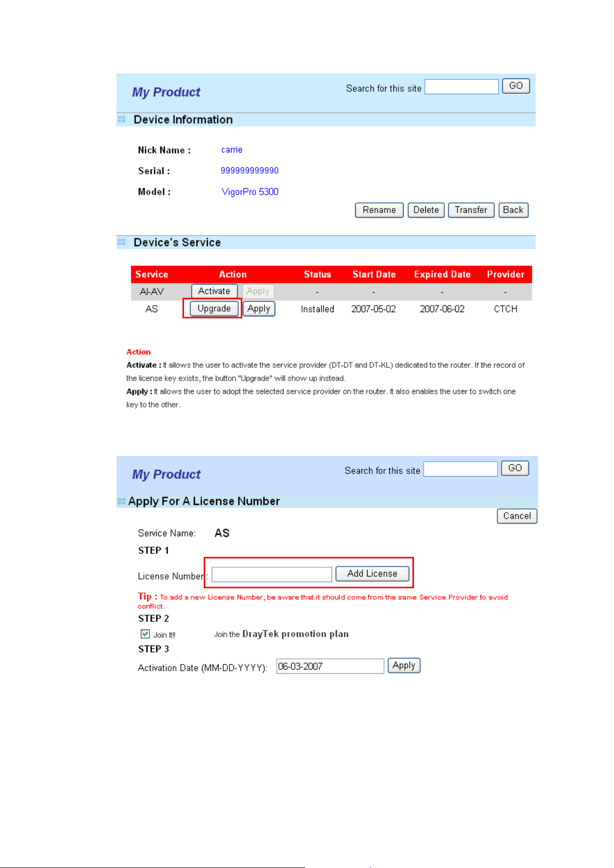Focus the top 'Search for this site' field

point(461,87)
